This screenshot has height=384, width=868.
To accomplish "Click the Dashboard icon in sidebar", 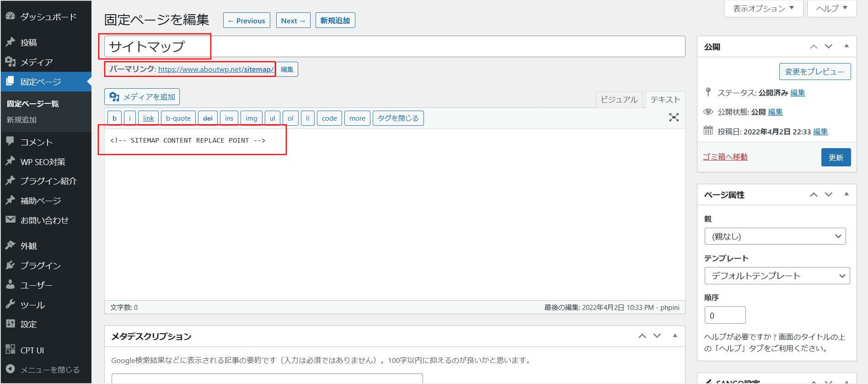I will [x=11, y=16].
